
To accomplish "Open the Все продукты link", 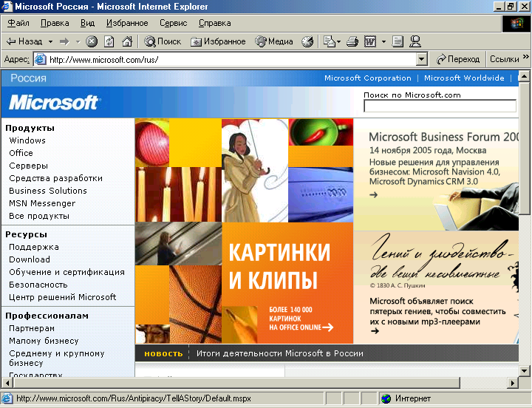I will [x=39, y=216].
